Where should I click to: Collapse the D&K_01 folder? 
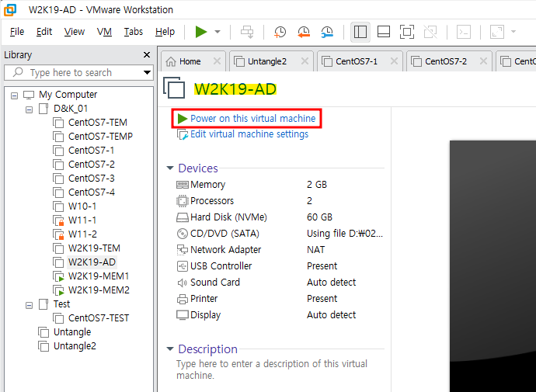click(x=29, y=109)
